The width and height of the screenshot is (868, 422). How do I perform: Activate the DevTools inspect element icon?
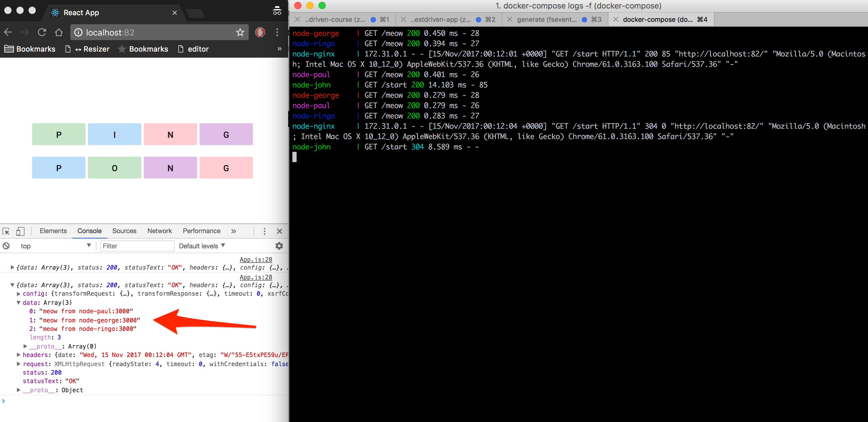click(6, 231)
